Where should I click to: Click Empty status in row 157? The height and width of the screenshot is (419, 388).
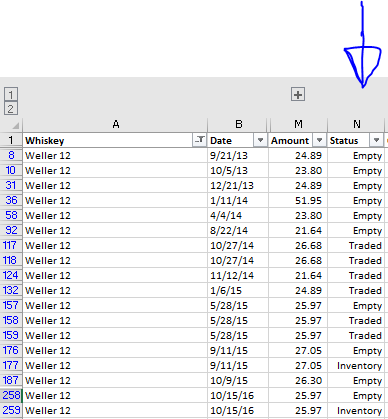(x=356, y=305)
